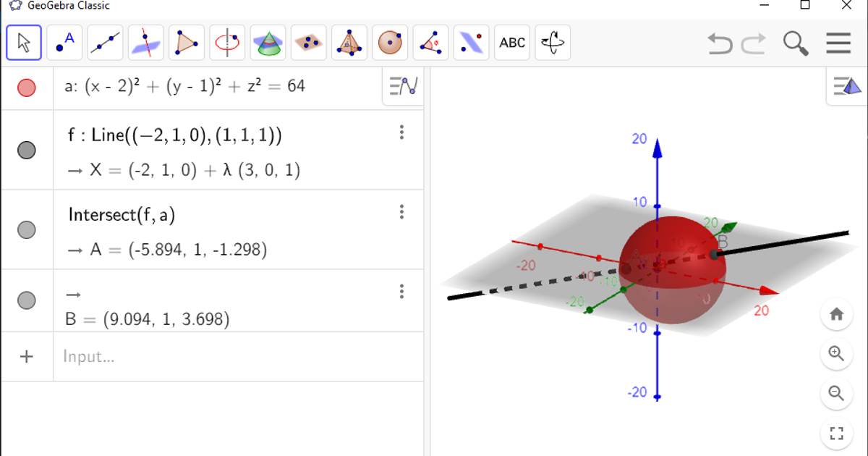Screen dimensions: 868x456
Task: Open options menu for line f row
Action: click(x=401, y=132)
